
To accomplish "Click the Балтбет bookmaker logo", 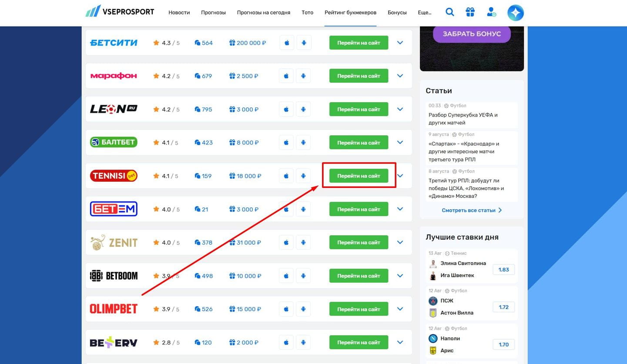I will tap(114, 142).
